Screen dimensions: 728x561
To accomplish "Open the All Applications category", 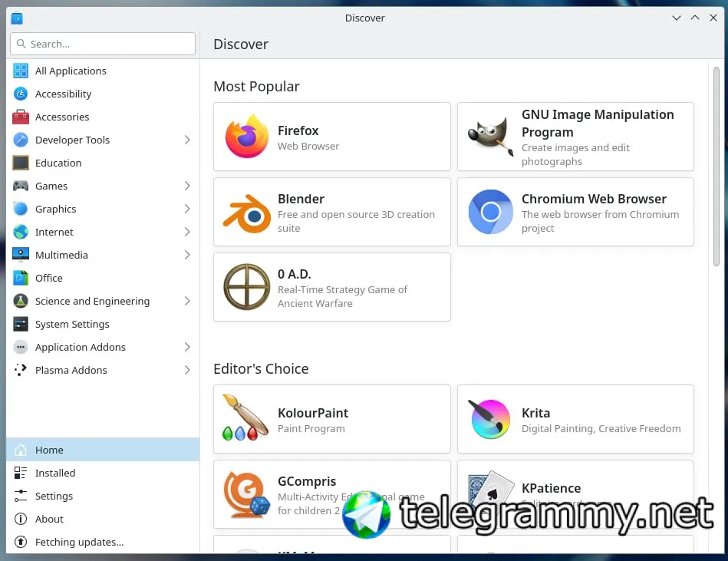I will [103, 71].
